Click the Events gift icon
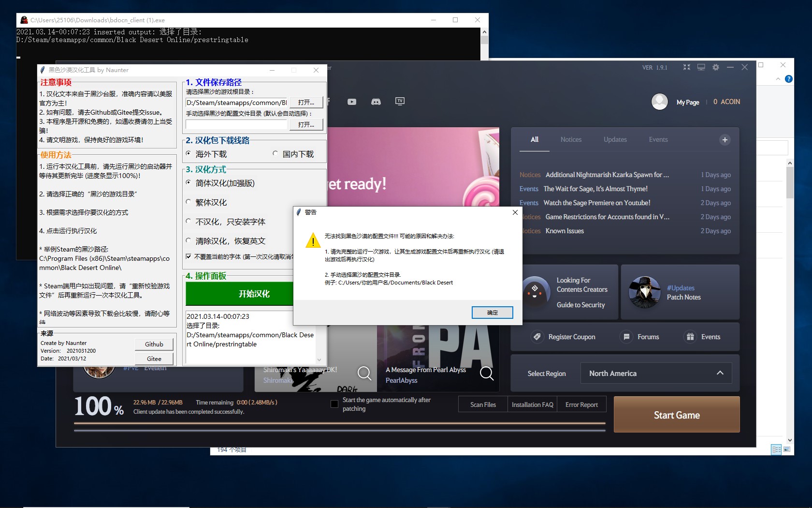This screenshot has height=508, width=812. pos(690,337)
